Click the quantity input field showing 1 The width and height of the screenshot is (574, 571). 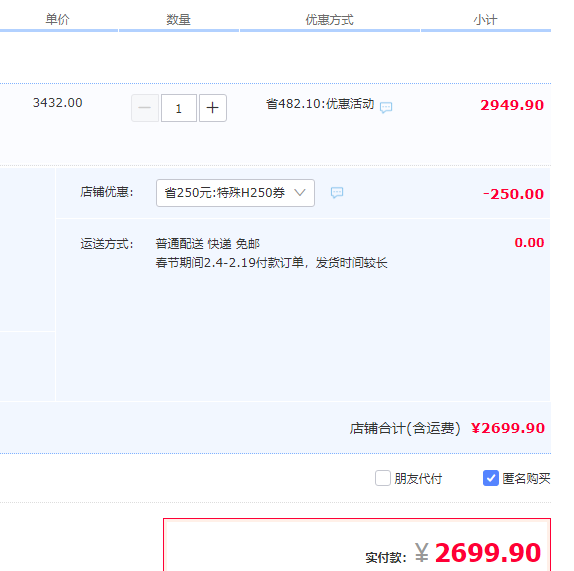[179, 108]
